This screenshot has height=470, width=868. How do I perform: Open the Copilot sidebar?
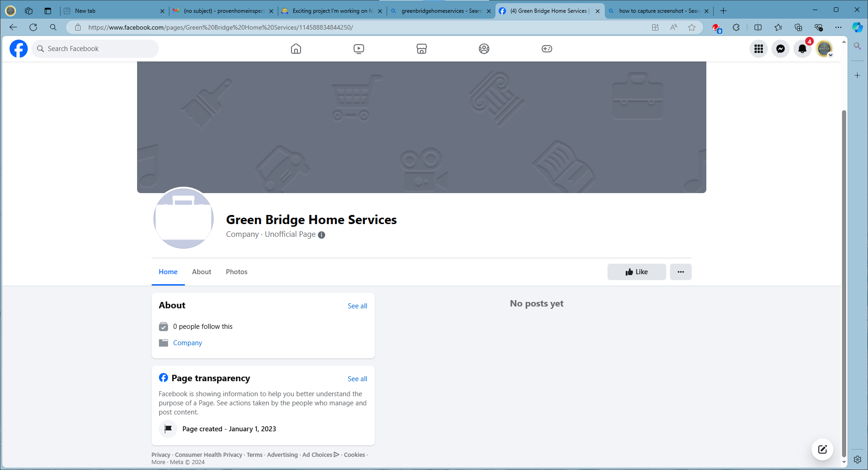(x=858, y=27)
